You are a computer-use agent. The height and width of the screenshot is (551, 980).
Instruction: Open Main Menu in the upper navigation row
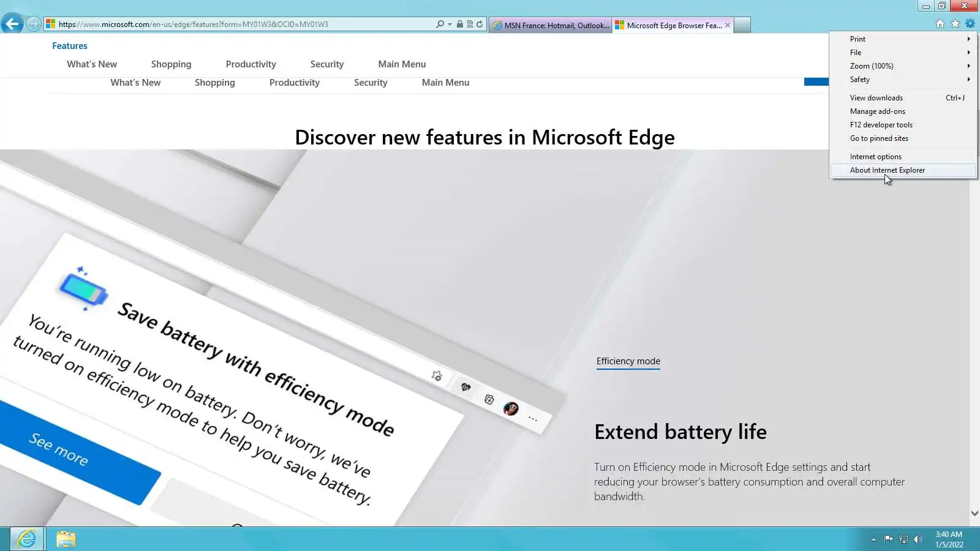[x=402, y=64]
